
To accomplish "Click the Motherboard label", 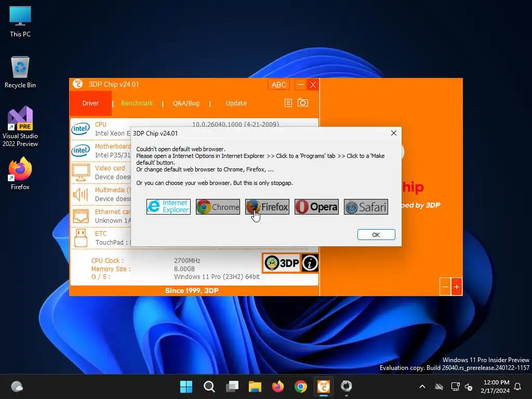I will click(x=113, y=146).
